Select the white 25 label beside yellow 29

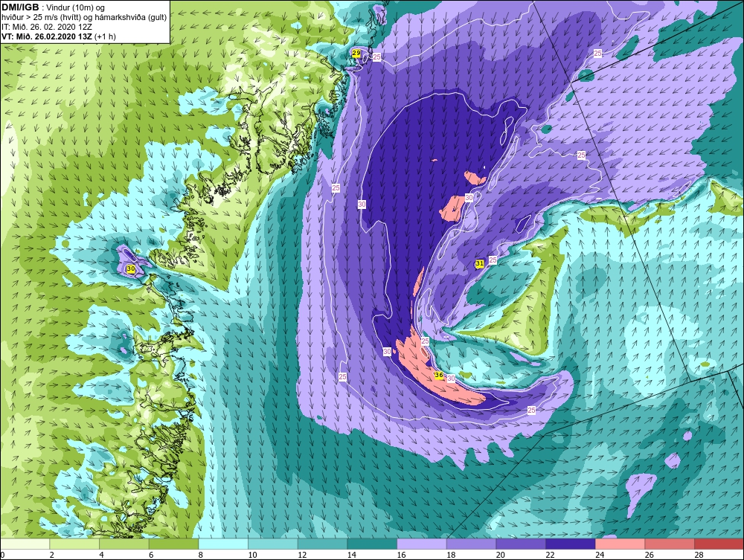pyautogui.click(x=376, y=57)
